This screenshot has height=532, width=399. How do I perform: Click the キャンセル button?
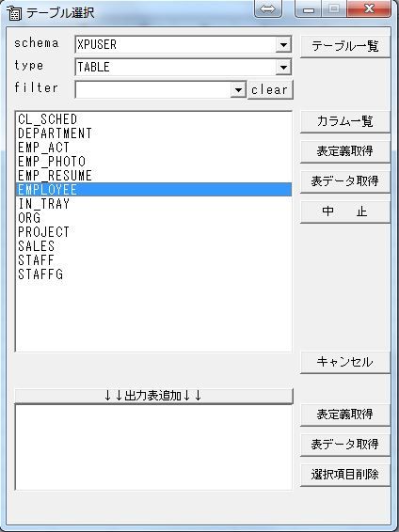tap(345, 362)
